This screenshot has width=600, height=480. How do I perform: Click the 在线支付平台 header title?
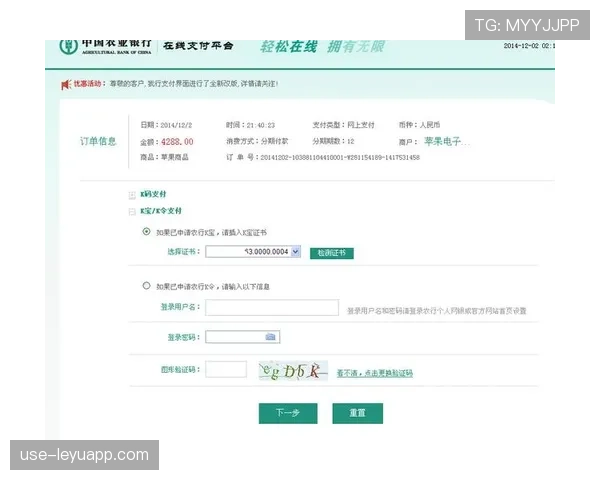coord(198,46)
